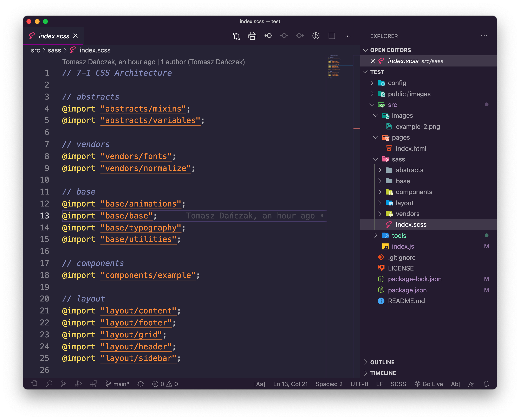Expand the vendors folder

point(428,214)
